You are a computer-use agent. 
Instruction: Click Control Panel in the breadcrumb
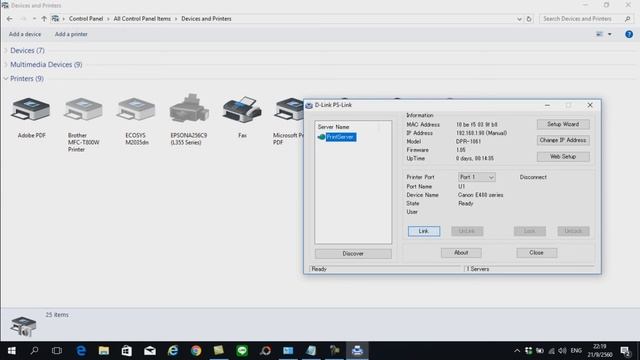[86, 19]
